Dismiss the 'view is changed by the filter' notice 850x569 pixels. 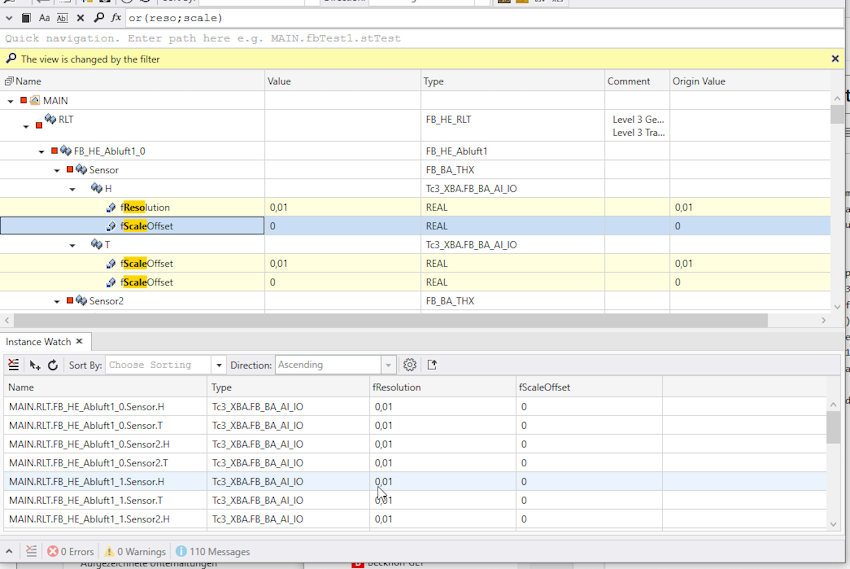click(835, 59)
